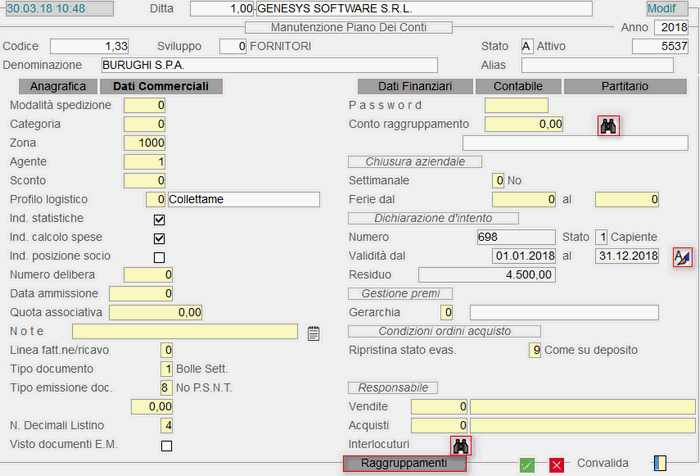Open the Interlocutori binoculars lookup
700x476 pixels.
(x=460, y=445)
